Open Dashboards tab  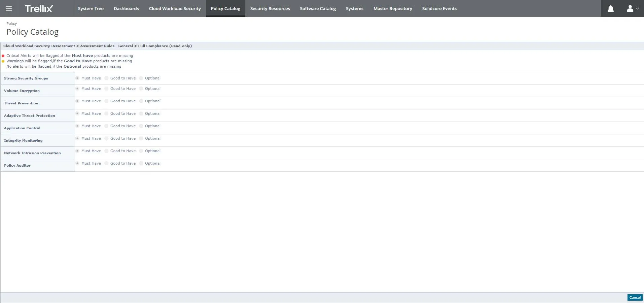(126, 9)
